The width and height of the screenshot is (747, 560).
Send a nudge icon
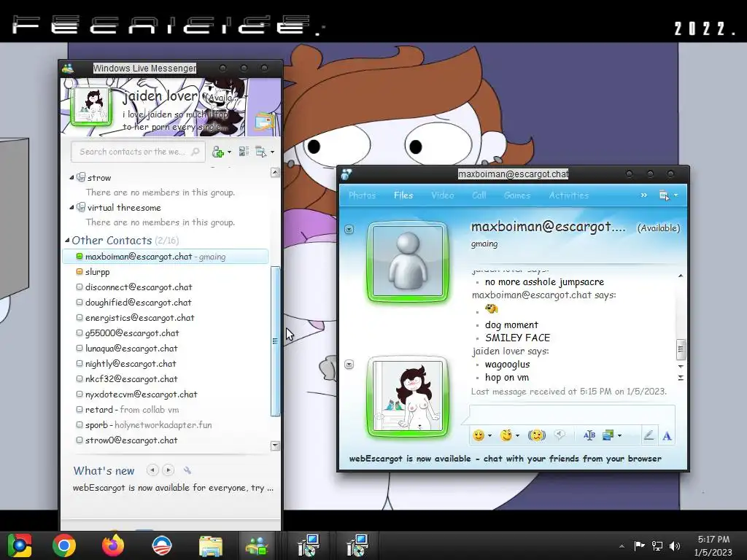click(537, 435)
